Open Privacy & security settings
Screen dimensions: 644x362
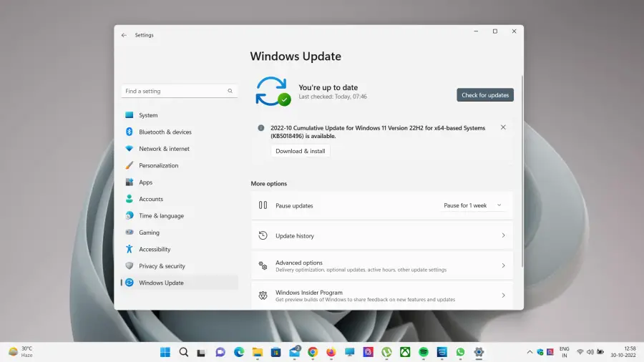(x=180, y=266)
